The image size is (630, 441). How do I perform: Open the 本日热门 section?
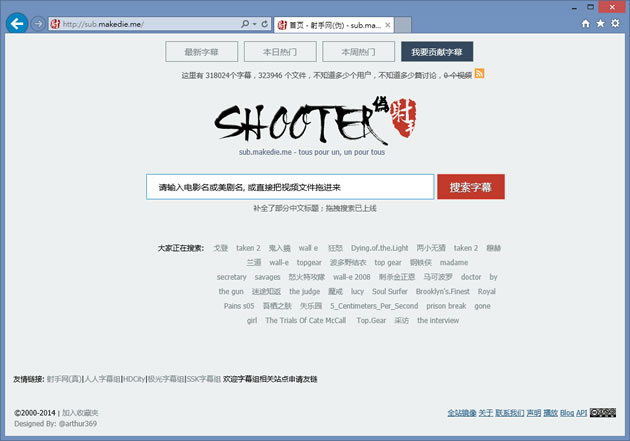tap(280, 52)
